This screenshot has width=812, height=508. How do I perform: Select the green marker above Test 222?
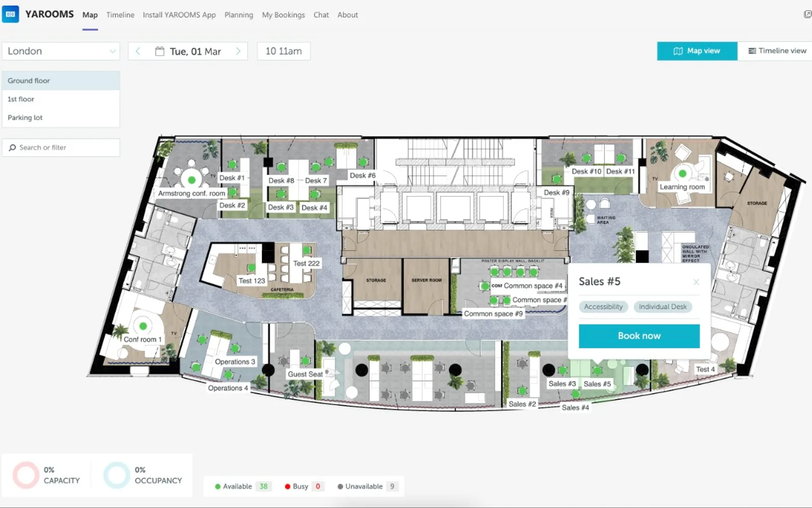307,250
